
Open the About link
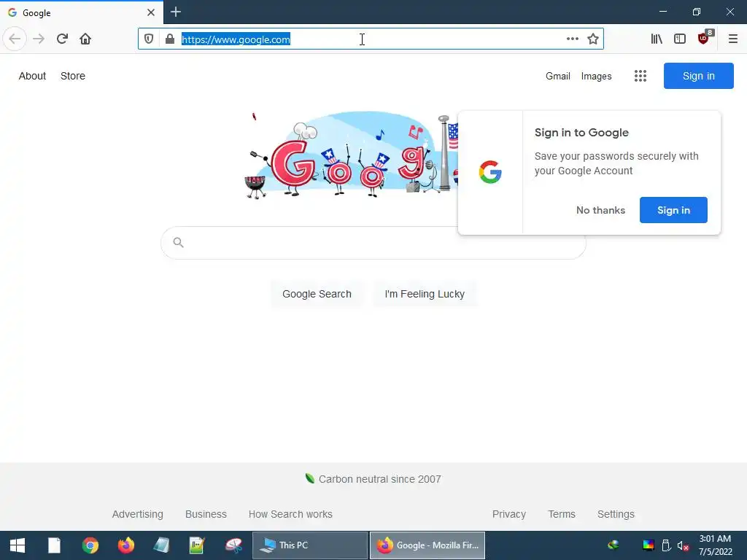coord(32,76)
